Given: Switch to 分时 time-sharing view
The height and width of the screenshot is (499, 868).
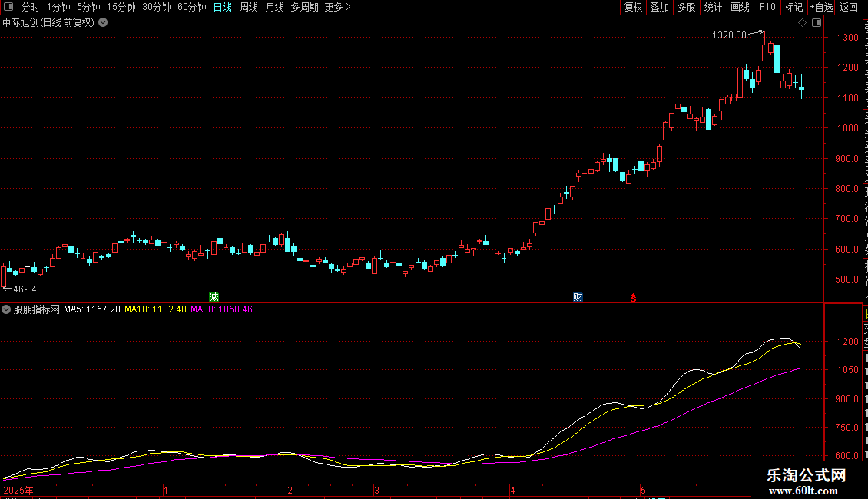Looking at the screenshot, I should pos(30,7).
